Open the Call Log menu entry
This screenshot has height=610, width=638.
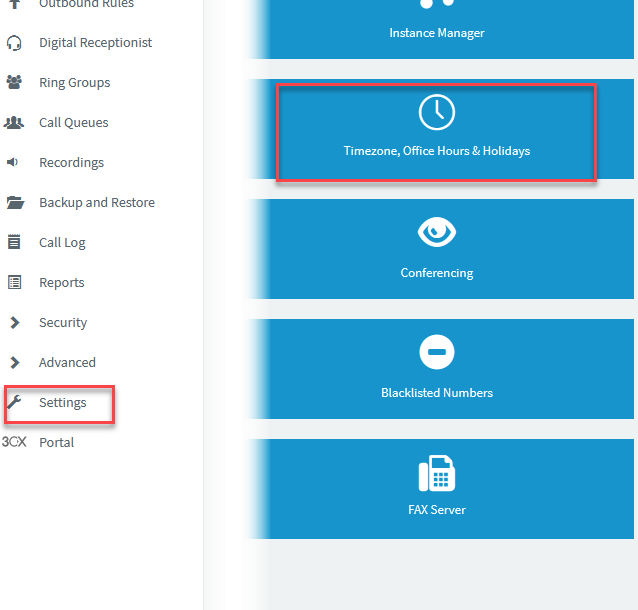[62, 243]
